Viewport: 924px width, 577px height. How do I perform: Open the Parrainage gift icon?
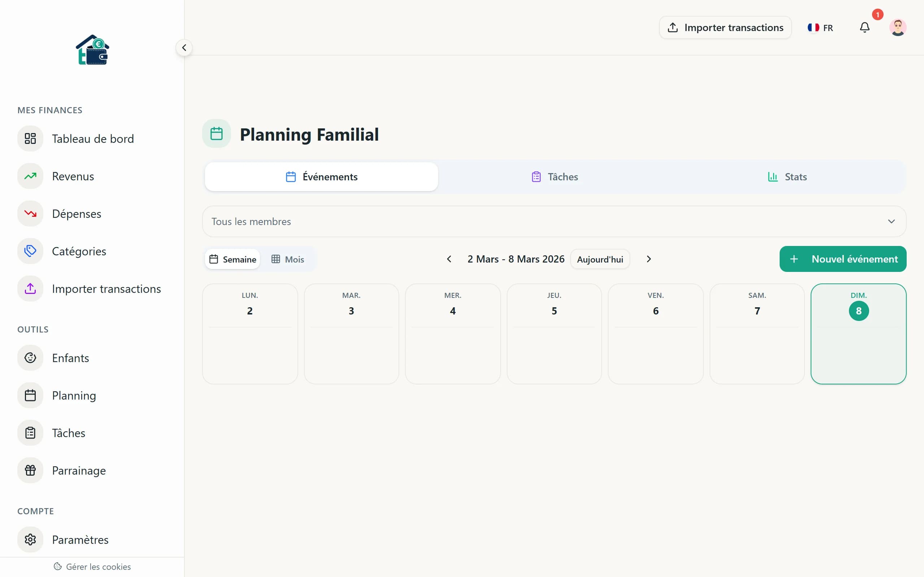pos(30,470)
